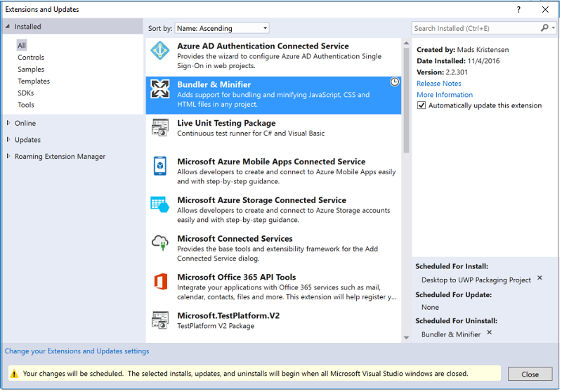Click the scroll up arrow of extension list
Viewport: 562px width, 392px height.
[x=406, y=43]
